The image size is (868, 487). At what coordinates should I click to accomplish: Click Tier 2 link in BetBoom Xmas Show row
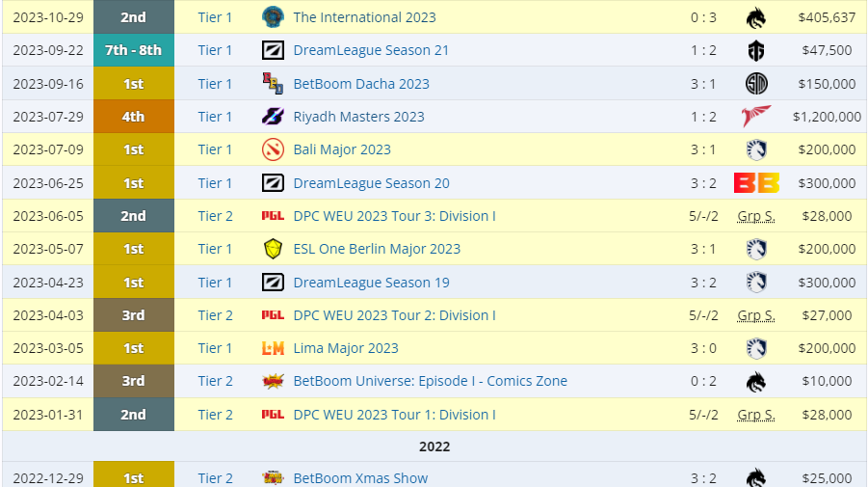(216, 478)
